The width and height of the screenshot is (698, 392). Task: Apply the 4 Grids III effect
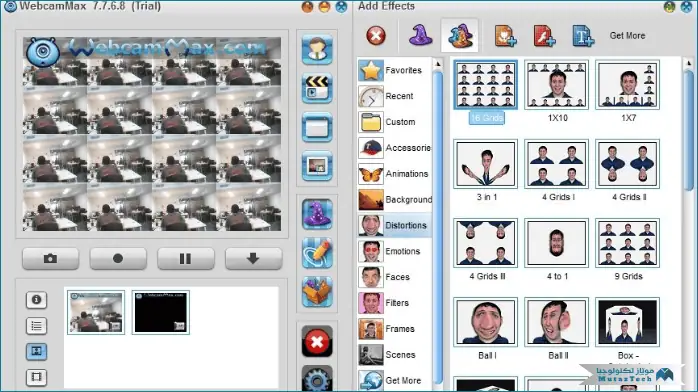[x=486, y=243]
